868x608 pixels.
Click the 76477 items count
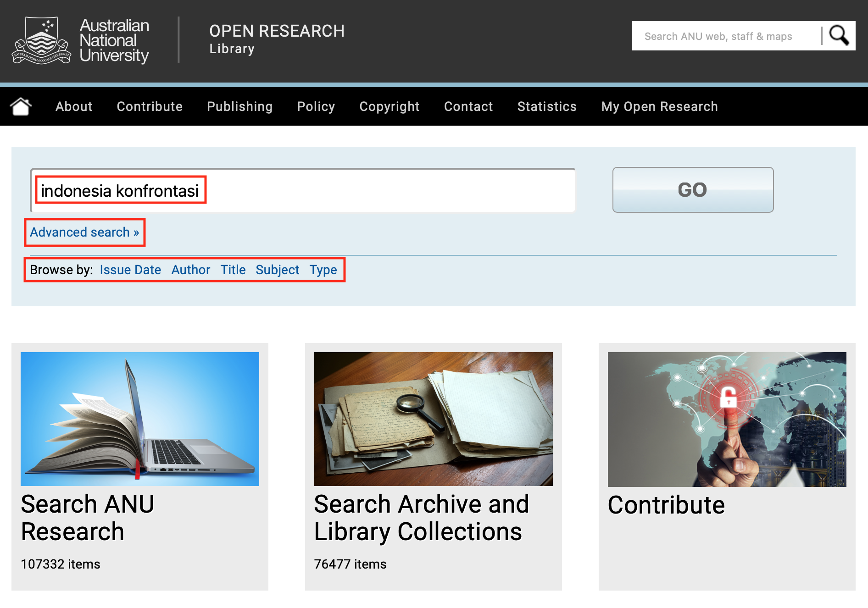click(350, 564)
